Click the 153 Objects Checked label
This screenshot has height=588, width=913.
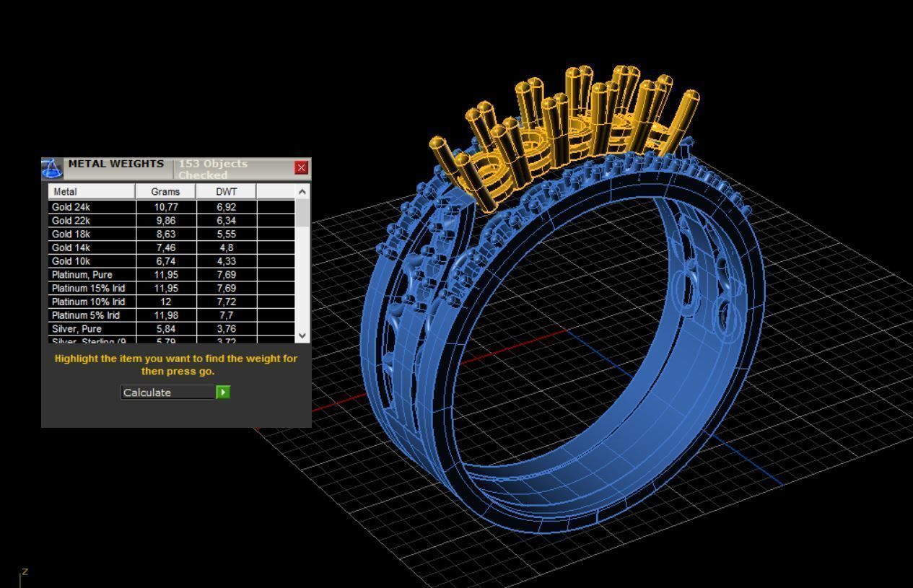(213, 170)
